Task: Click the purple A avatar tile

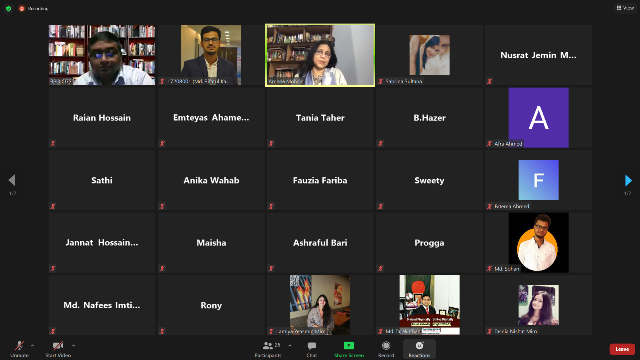Action: 538,118
